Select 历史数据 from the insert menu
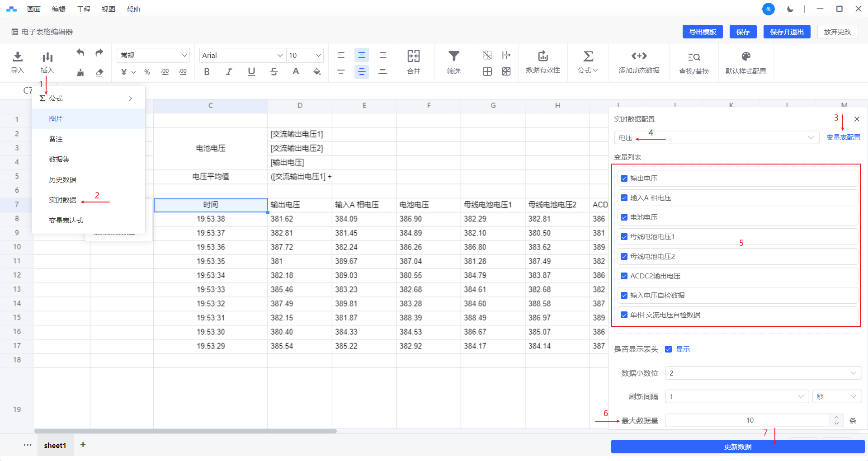868x461 pixels. [x=62, y=180]
